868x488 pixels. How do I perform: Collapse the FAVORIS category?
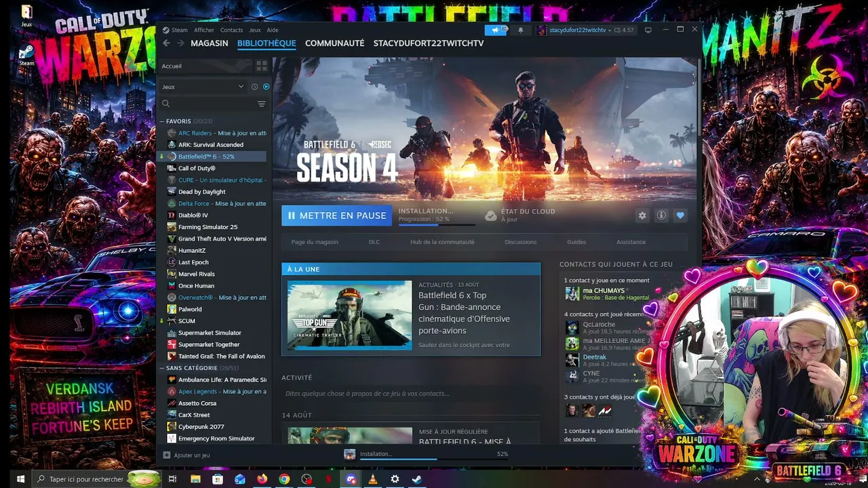pos(162,121)
